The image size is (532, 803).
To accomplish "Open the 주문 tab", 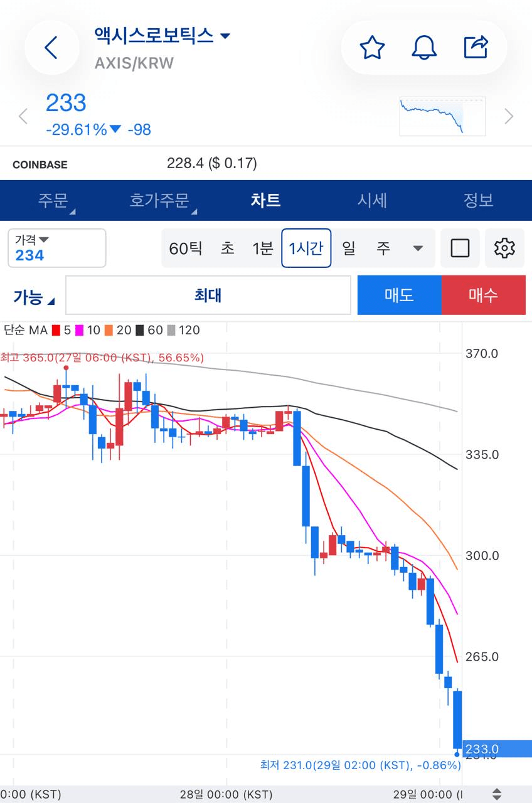I will pyautogui.click(x=53, y=200).
